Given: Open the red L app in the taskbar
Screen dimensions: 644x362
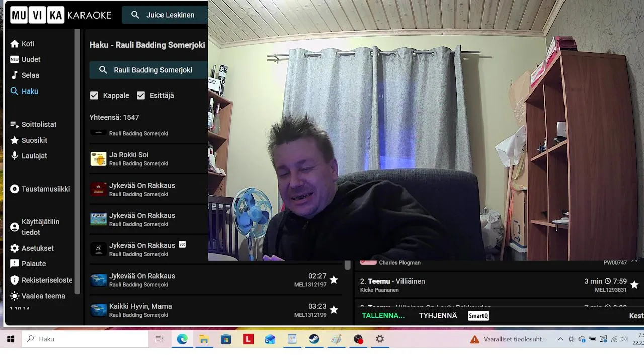Looking at the screenshot, I should 248,339.
